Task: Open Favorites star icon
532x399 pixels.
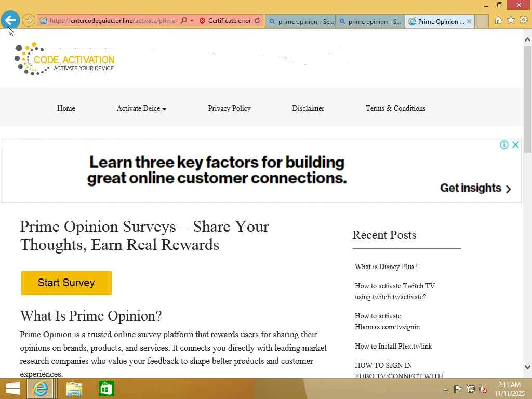Action: [511, 20]
